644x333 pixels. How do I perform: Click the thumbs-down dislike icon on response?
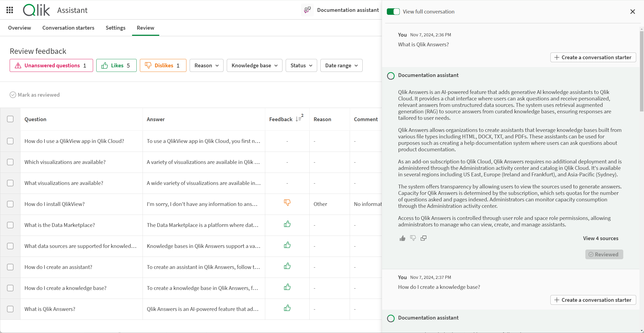coord(413,237)
